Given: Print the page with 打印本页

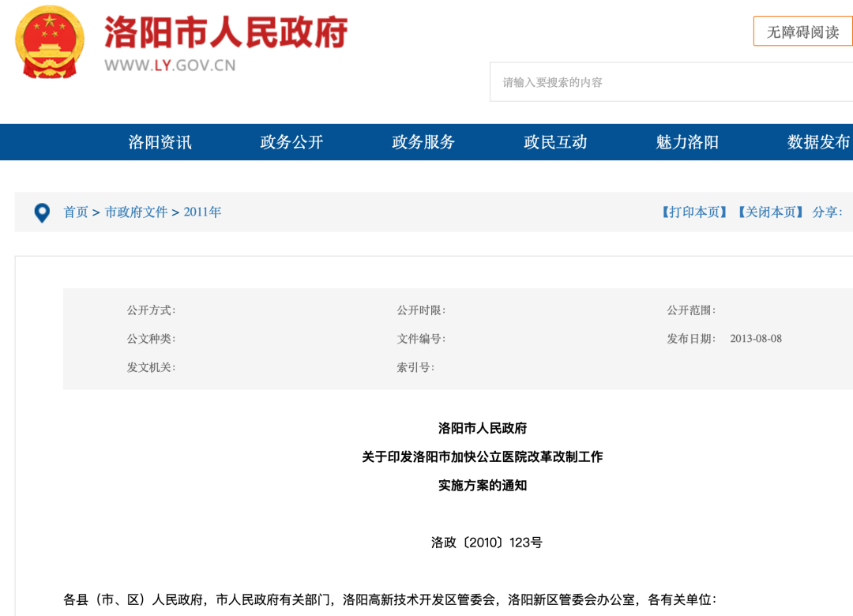Looking at the screenshot, I should point(694,212).
